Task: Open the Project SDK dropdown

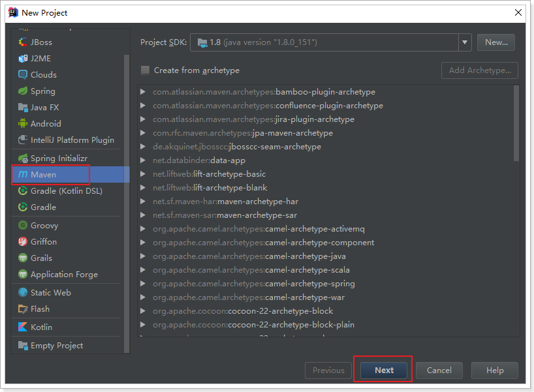Action: [464, 42]
